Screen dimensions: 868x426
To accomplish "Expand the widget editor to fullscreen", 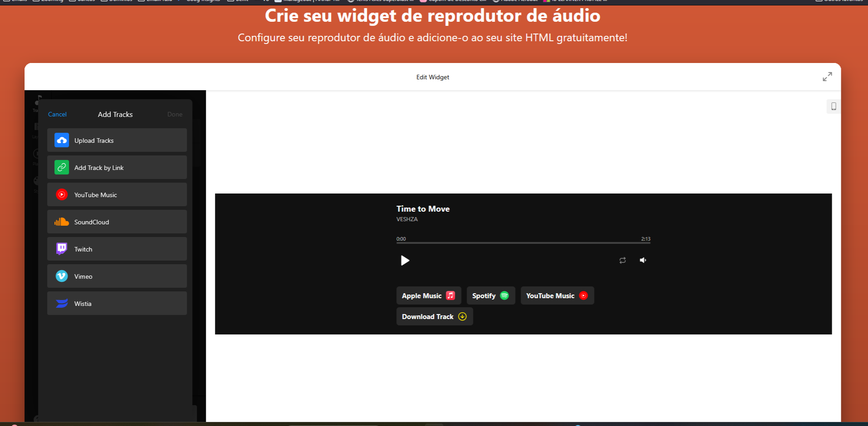I will [827, 77].
